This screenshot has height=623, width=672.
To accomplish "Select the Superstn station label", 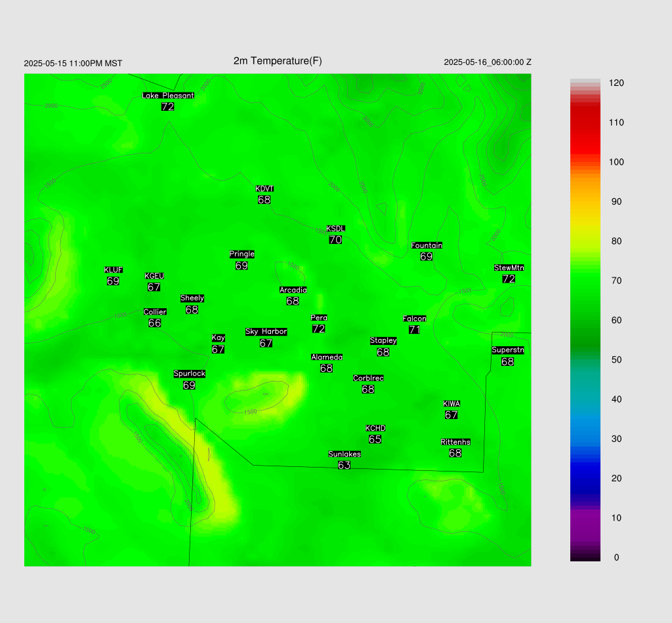I will (508, 350).
